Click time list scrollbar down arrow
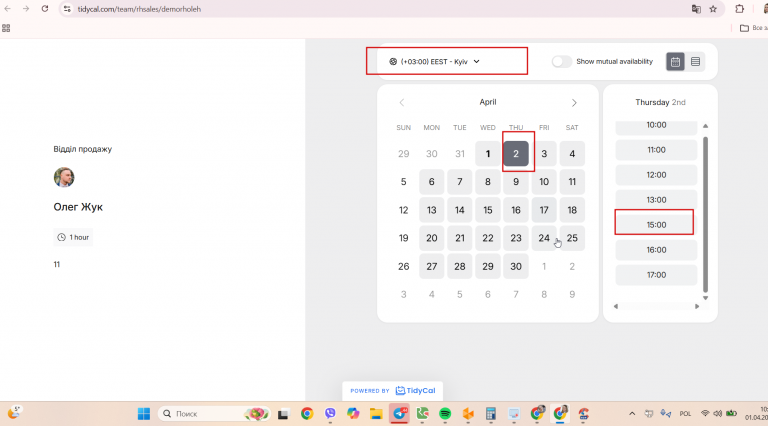 pyautogui.click(x=705, y=298)
